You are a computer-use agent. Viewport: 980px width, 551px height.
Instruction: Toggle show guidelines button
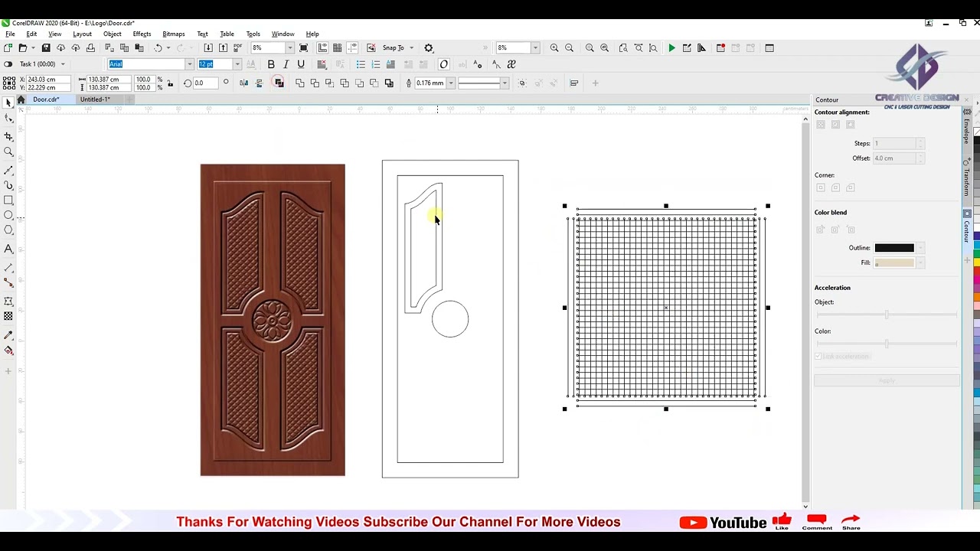pos(352,48)
